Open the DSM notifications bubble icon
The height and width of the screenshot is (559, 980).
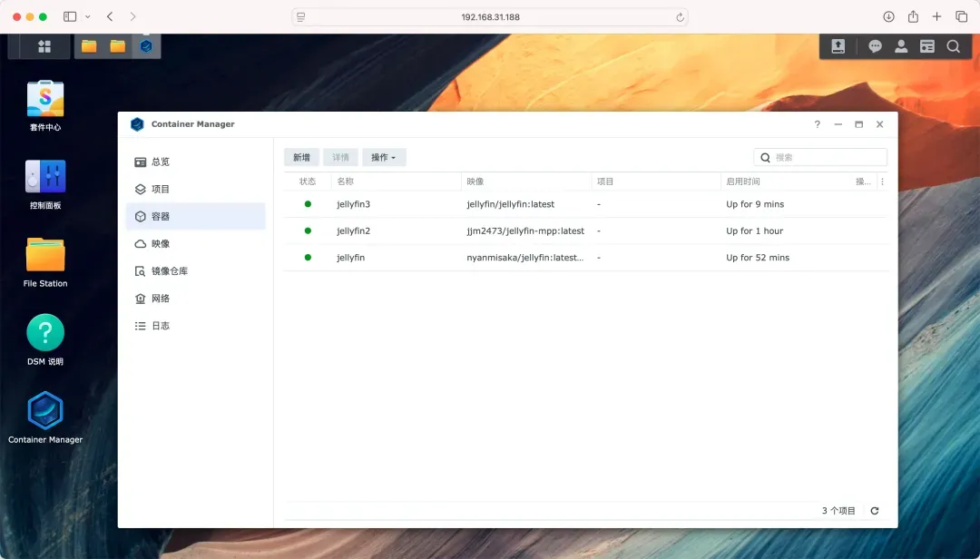pos(875,46)
